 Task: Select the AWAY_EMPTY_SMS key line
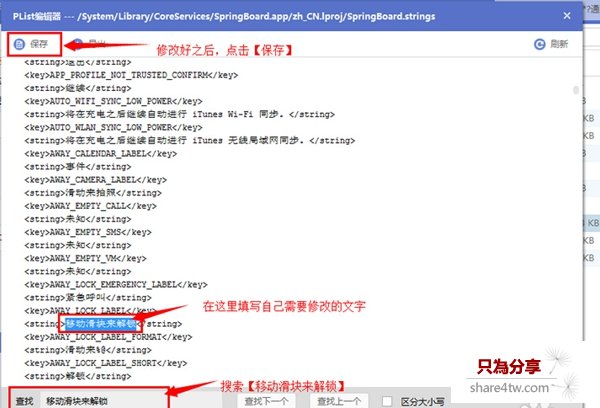click(x=88, y=232)
